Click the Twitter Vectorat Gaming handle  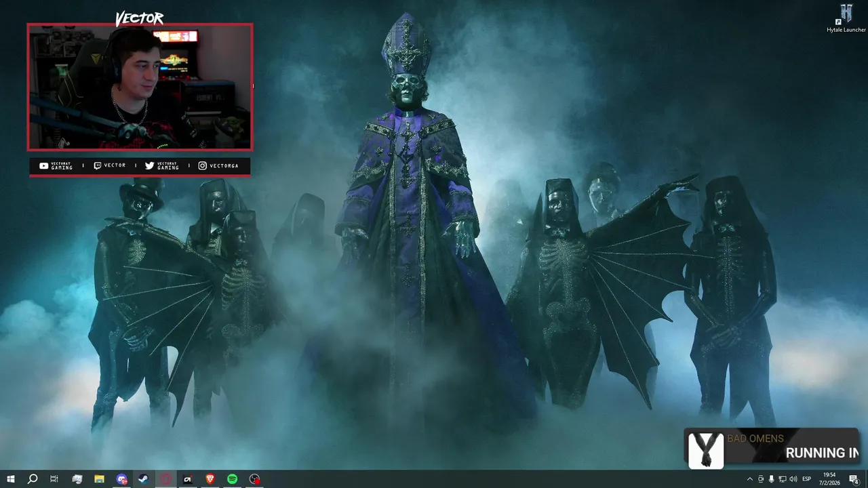[x=162, y=166]
